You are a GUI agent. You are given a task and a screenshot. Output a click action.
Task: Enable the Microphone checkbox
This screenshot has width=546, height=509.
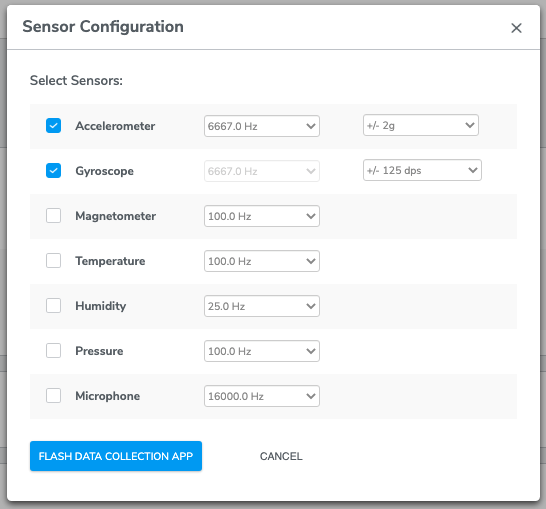click(x=54, y=396)
